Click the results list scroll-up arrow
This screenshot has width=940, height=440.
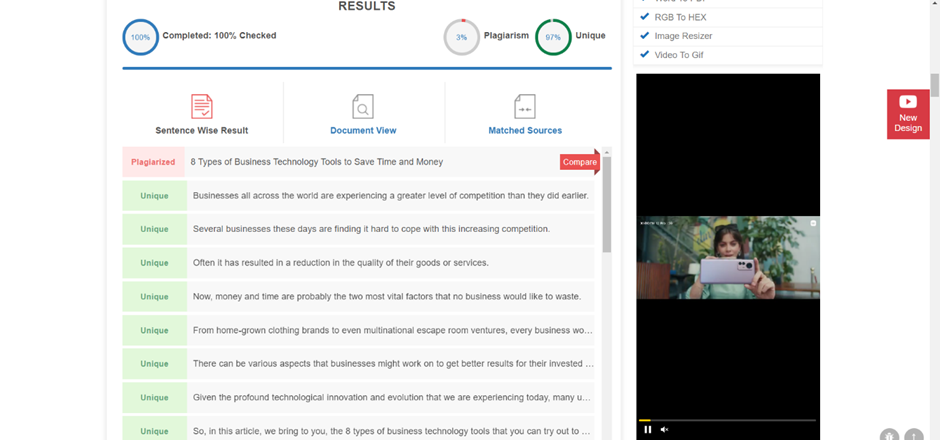point(607,152)
